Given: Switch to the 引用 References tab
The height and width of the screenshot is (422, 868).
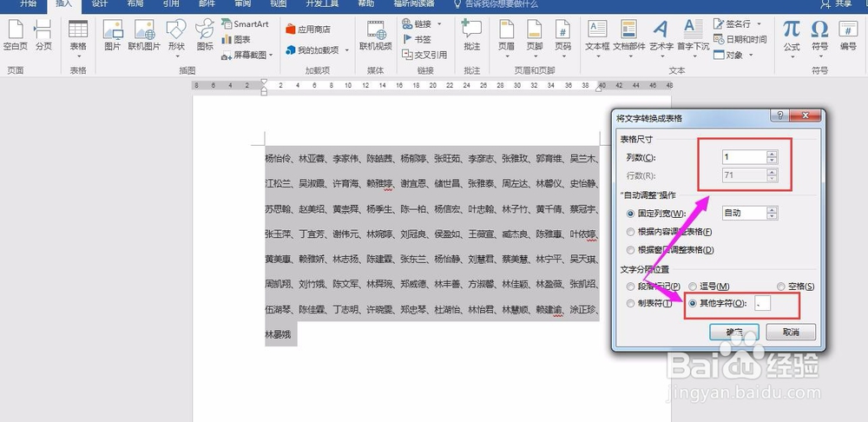Looking at the screenshot, I should 171,3.
